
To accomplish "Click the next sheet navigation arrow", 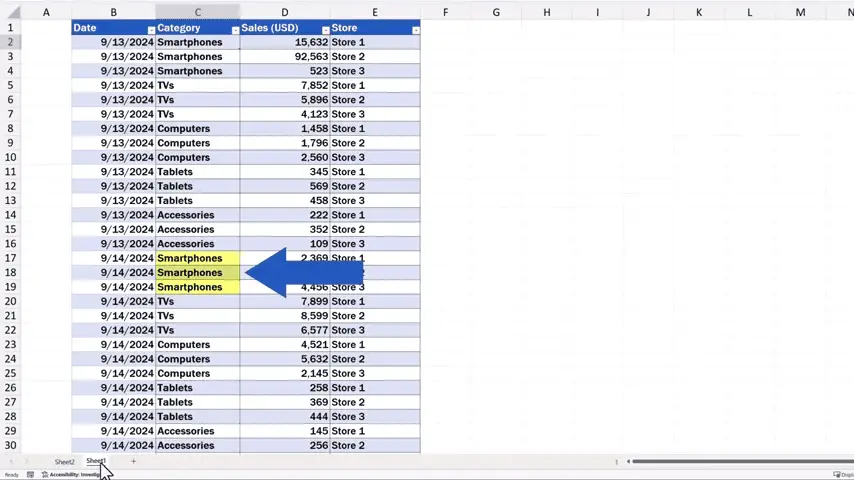I will 27,462.
